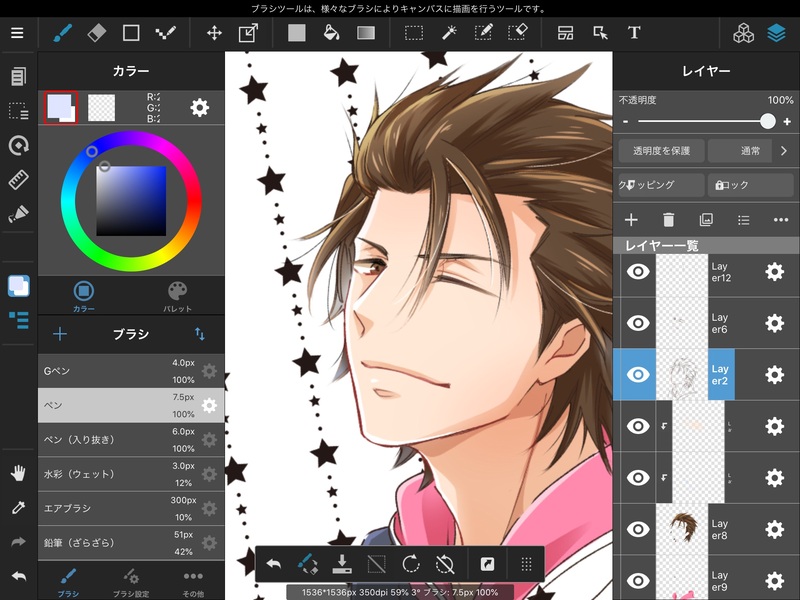Open the document pages sidebar icon
This screenshot has height=600, width=800.
[18, 77]
